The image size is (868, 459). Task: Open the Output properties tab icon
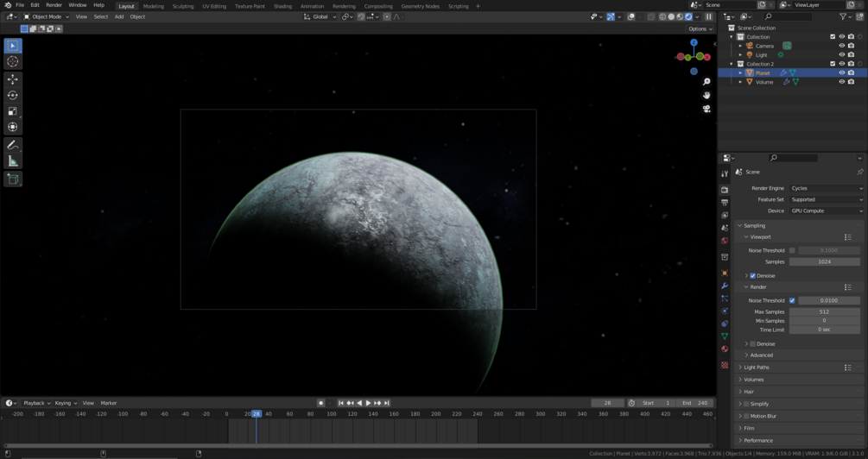(x=725, y=203)
